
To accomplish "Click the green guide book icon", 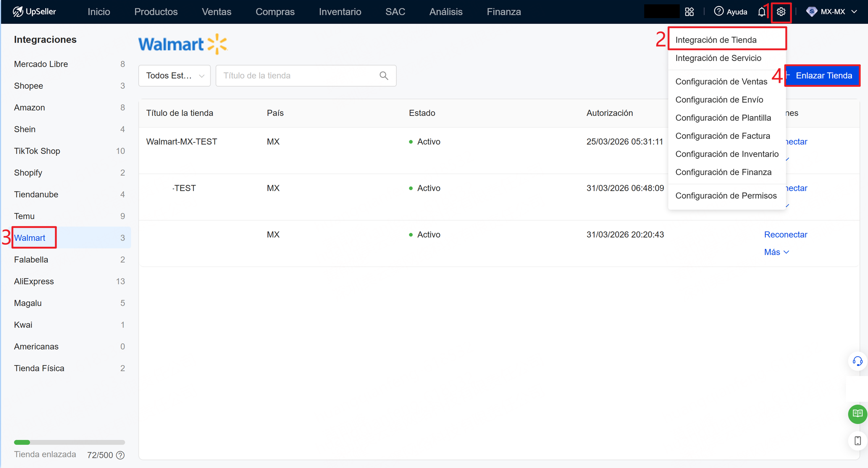I will [x=857, y=413].
